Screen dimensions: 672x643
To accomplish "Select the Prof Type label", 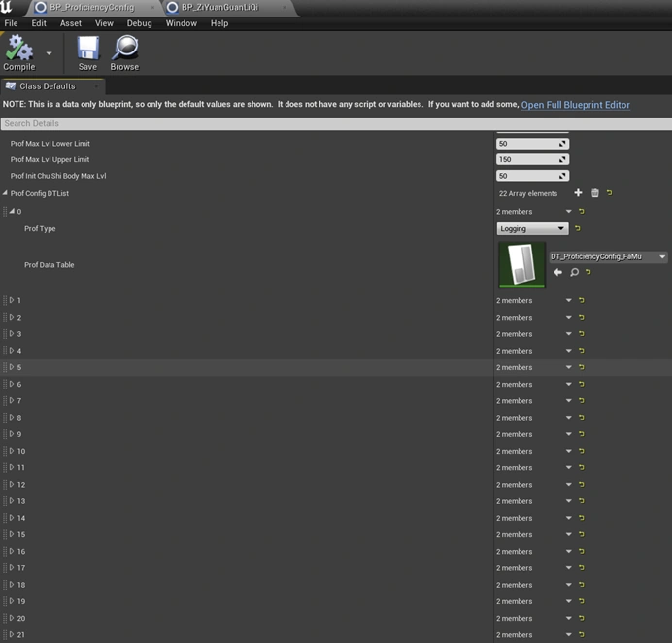I will coord(40,229).
